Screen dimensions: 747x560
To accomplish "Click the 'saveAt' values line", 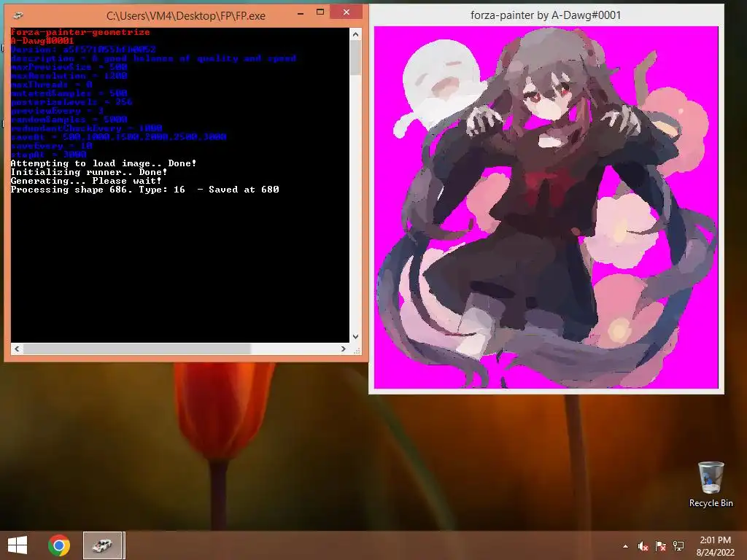I will point(118,137).
